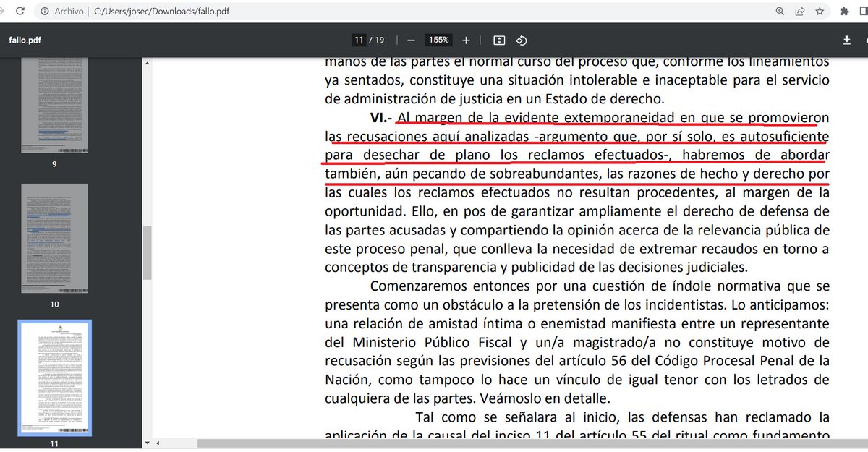Click the PDF page number field showing 11
The height and width of the screenshot is (452, 868).
[358, 40]
